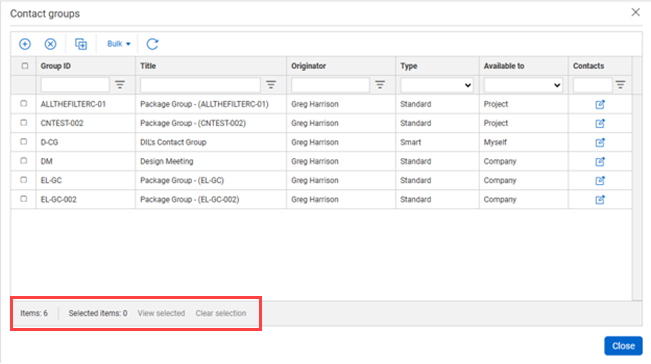Edit contacts for EL-GC-002 group
651x364 pixels.
pos(600,200)
